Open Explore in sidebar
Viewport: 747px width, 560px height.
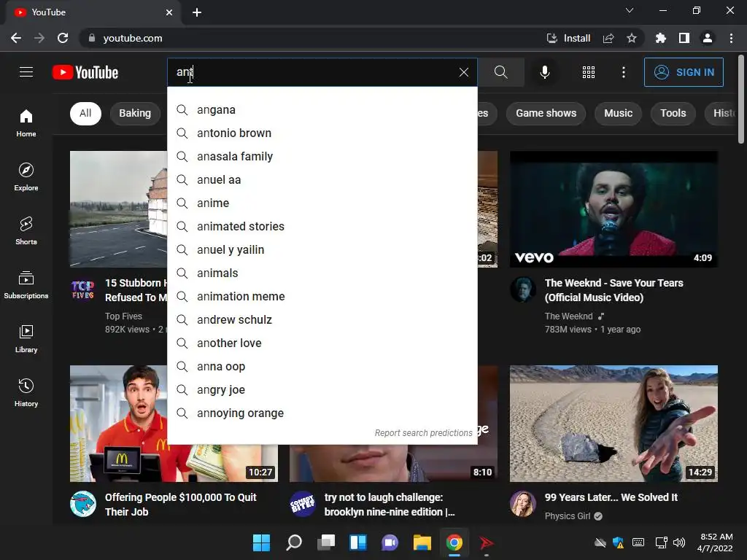(x=26, y=176)
